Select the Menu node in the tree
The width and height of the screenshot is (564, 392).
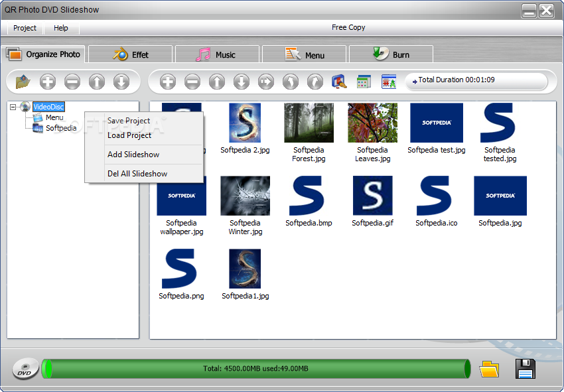coord(54,117)
